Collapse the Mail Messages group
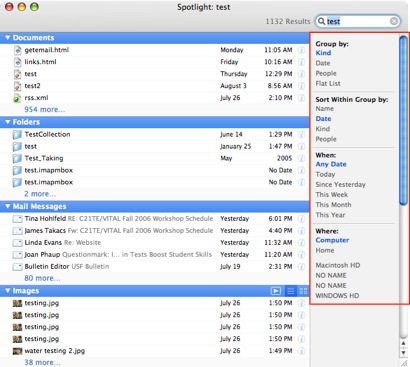 pyautogui.click(x=8, y=206)
